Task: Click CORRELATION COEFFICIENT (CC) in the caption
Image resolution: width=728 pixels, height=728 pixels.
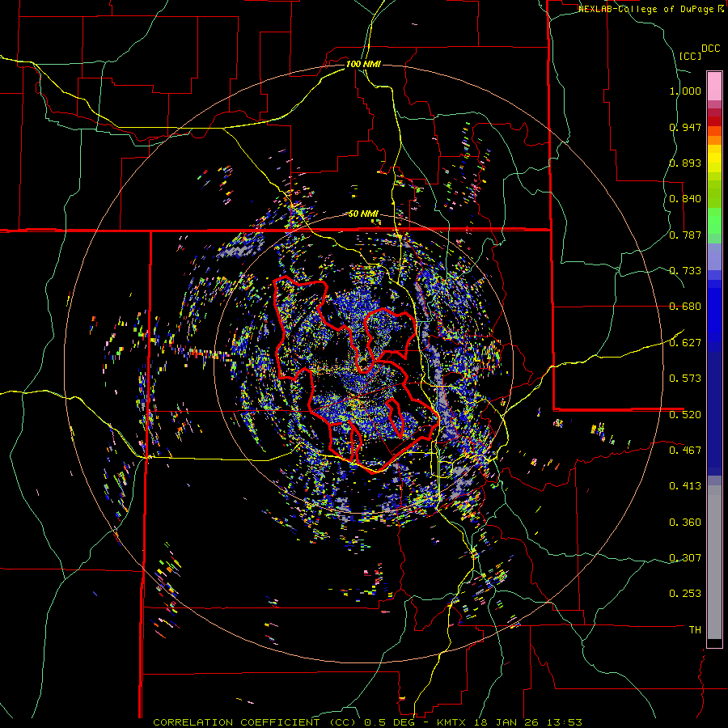Action: (x=255, y=722)
